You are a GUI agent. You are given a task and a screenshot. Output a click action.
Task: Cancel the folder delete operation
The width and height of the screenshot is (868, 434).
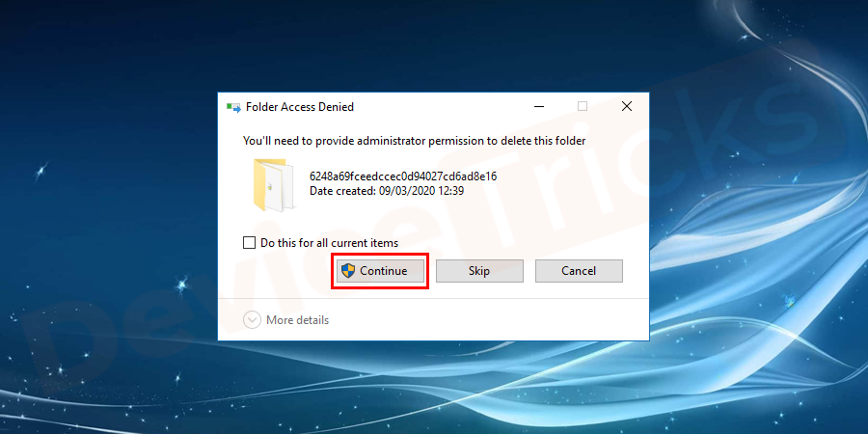pos(579,271)
